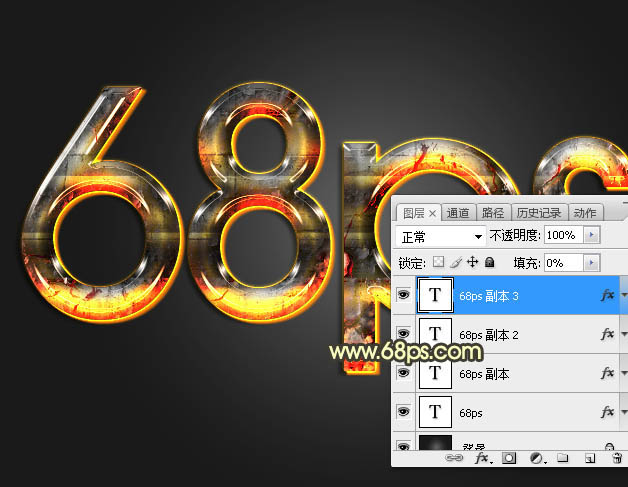Click the 填充 label
Image resolution: width=628 pixels, height=487 pixels.
click(527, 263)
